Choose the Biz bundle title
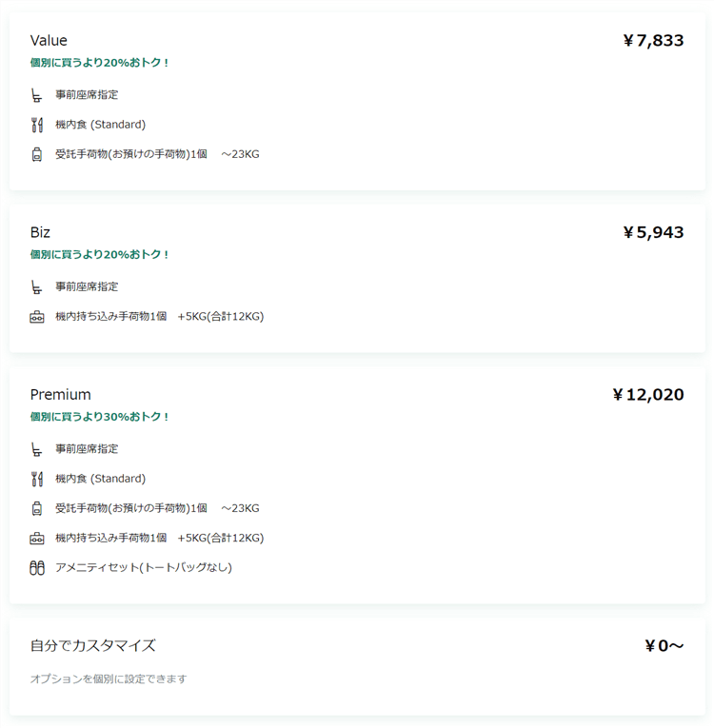 (40, 232)
